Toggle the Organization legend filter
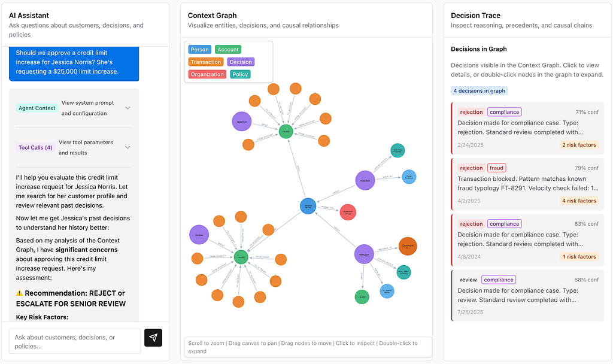The height and width of the screenshot is (364, 613). [207, 74]
